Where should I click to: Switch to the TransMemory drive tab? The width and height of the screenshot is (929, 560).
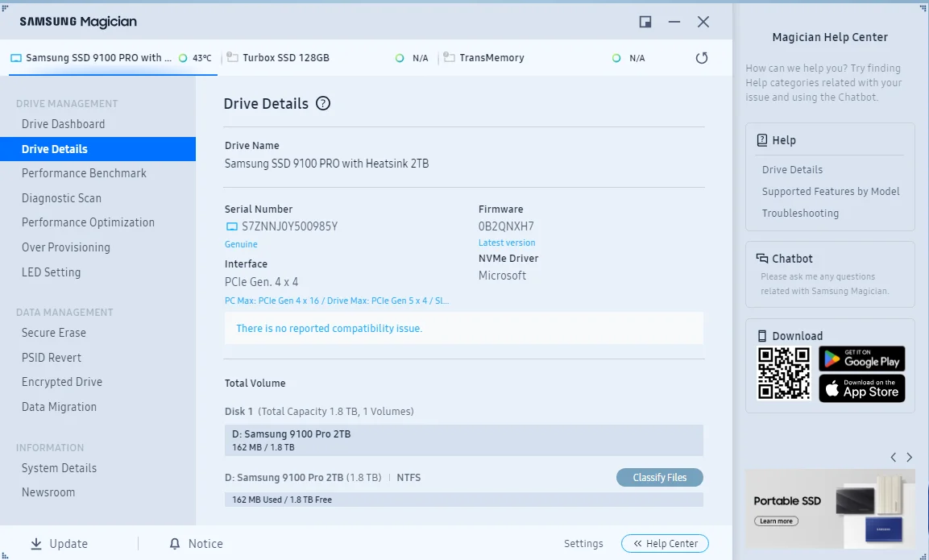coord(545,58)
